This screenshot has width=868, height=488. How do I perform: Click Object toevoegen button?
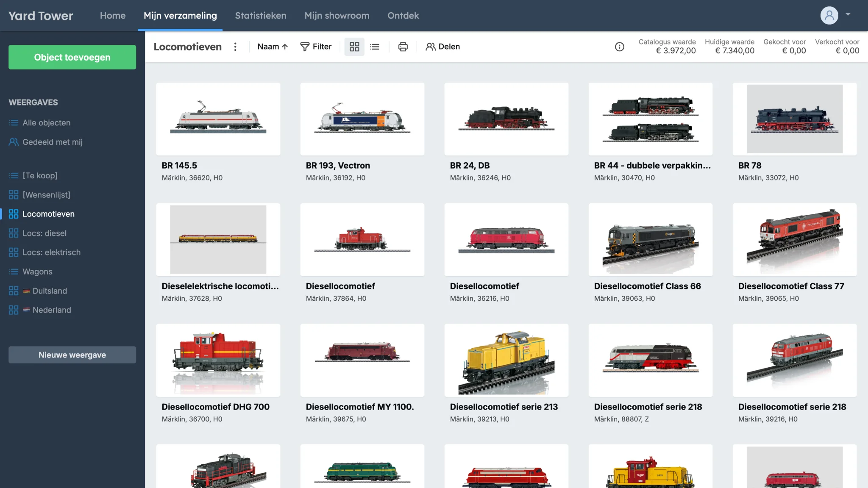coord(72,57)
